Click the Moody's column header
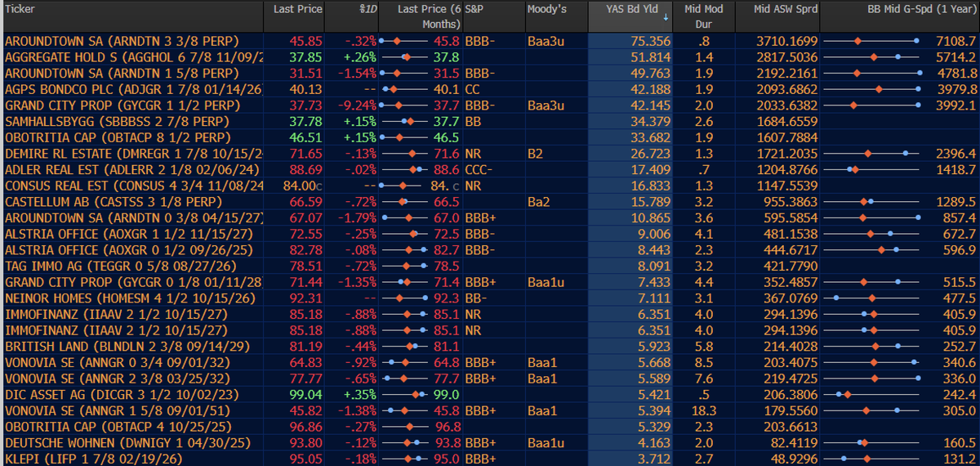This screenshot has width=980, height=466. 547,9
